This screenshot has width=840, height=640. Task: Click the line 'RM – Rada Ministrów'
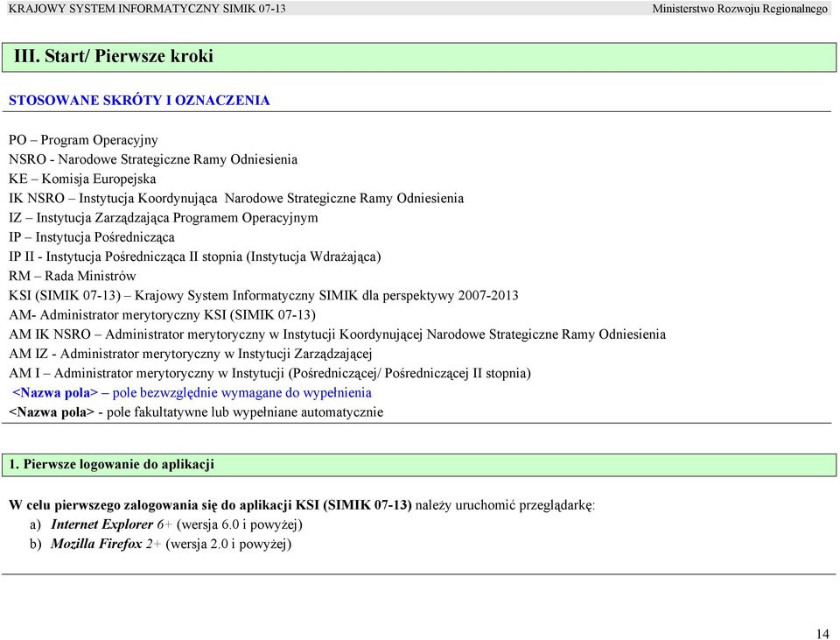[x=73, y=276]
